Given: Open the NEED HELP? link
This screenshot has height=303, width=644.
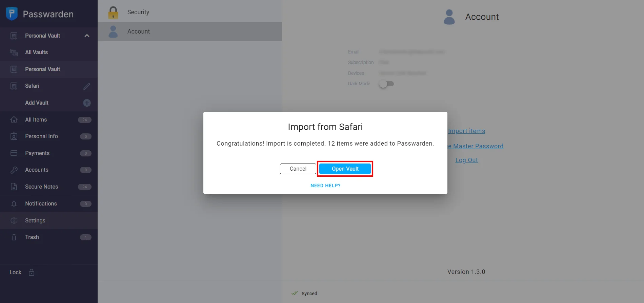Looking at the screenshot, I should [325, 186].
